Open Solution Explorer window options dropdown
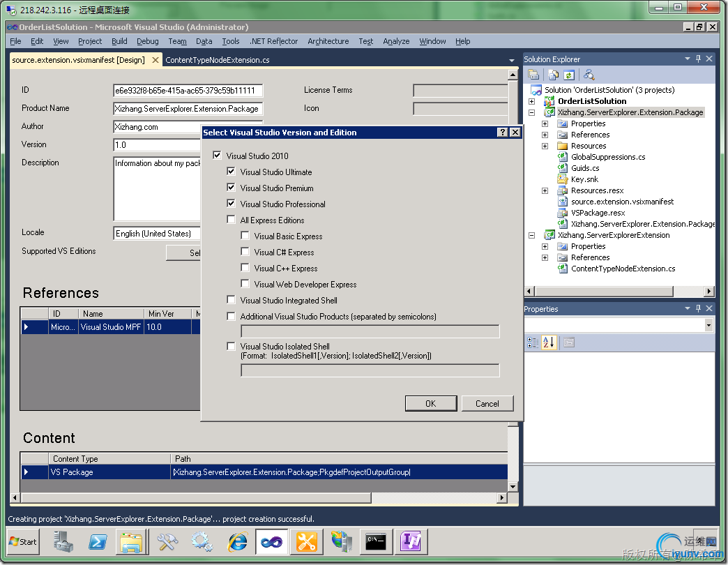The image size is (728, 565). click(687, 59)
